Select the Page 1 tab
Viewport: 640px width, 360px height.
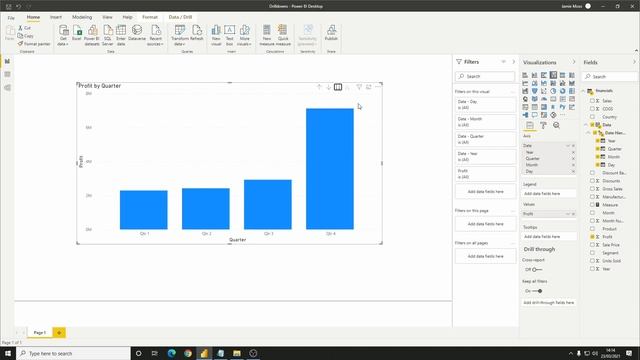click(40, 333)
